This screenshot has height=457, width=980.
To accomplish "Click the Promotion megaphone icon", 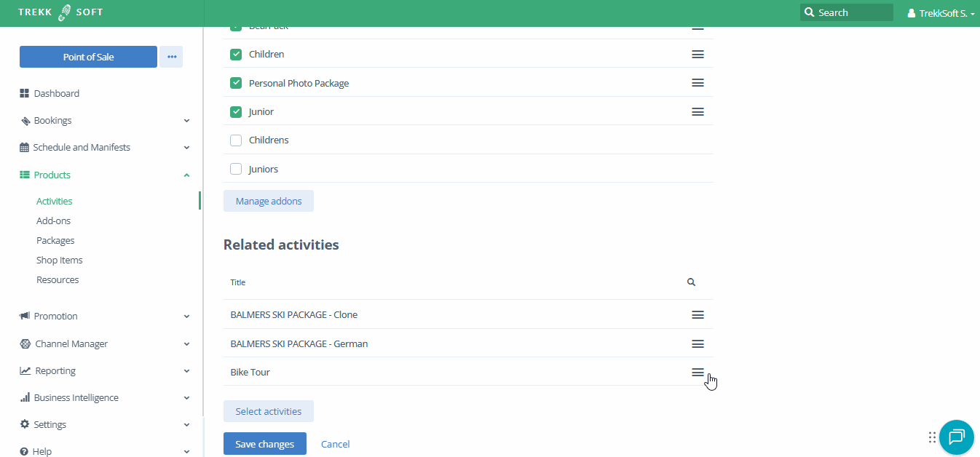I will pos(24,316).
